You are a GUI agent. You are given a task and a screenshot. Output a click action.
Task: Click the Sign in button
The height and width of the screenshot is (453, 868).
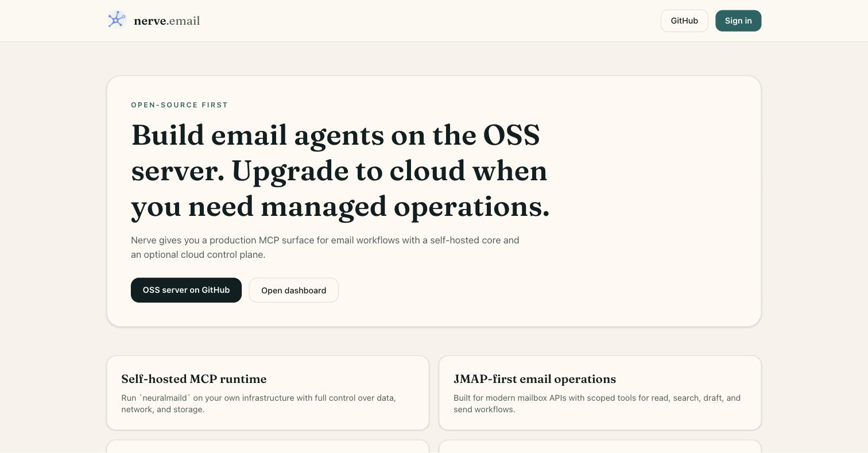coord(738,21)
